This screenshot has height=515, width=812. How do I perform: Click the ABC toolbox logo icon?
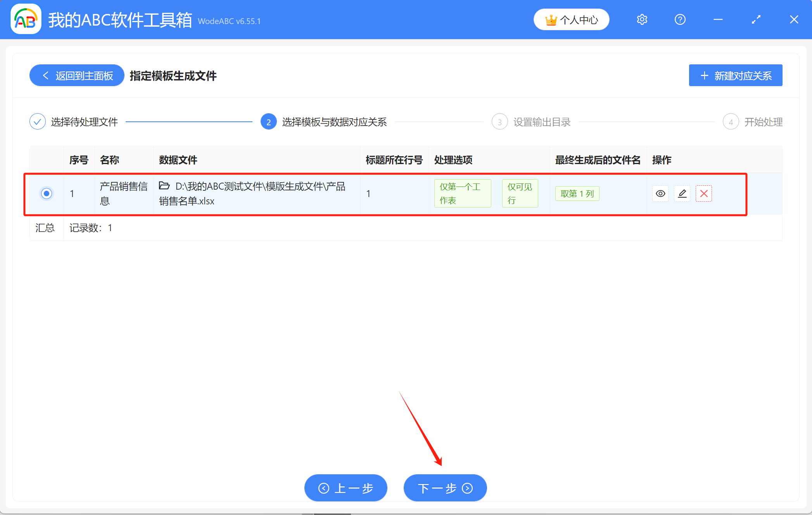26,19
